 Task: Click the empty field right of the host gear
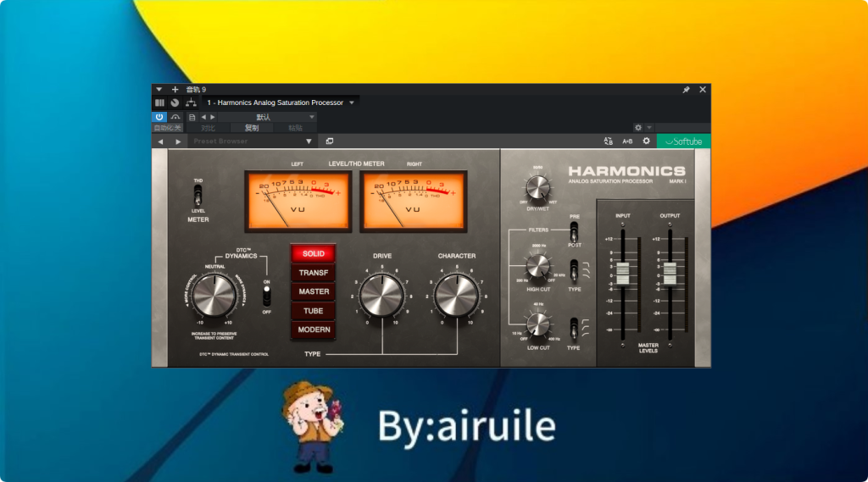point(682,127)
